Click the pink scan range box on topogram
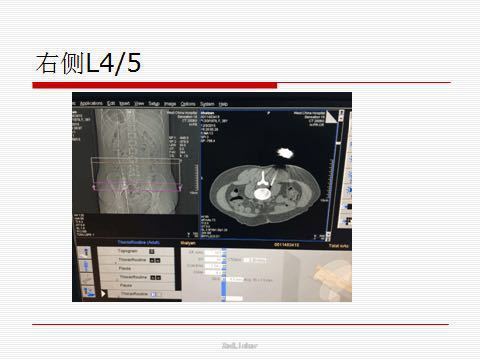480x360 pixels. point(137,187)
